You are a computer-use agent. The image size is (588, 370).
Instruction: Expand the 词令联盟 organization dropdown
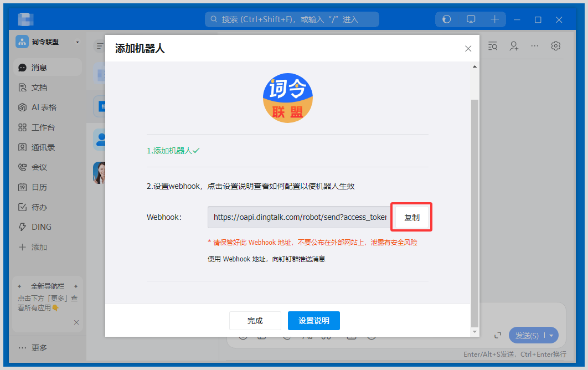point(77,42)
